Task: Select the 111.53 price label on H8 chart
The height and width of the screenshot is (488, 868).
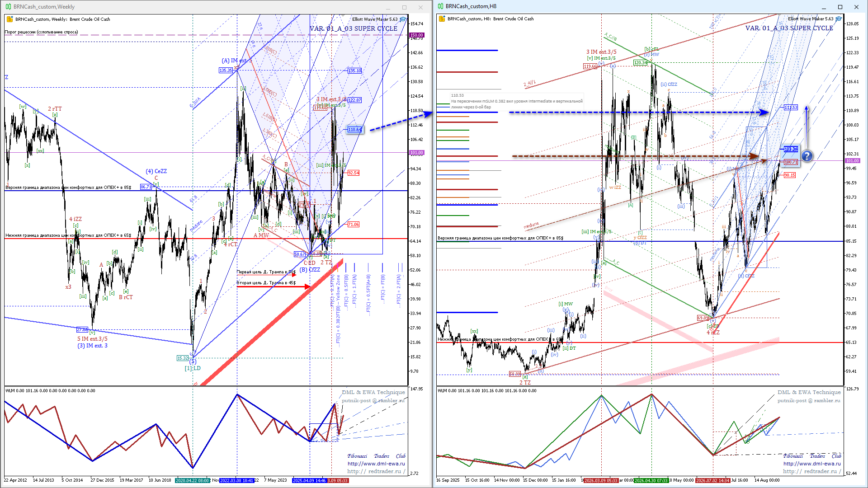Action: point(791,107)
